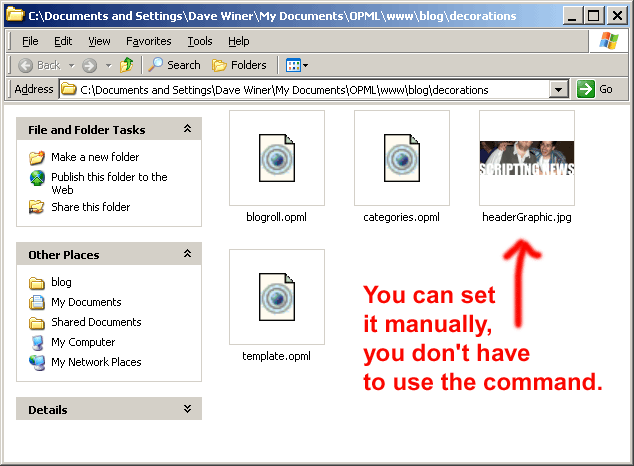The width and height of the screenshot is (634, 466).
Task: Select the categories.opml file icon
Action: click(x=402, y=158)
